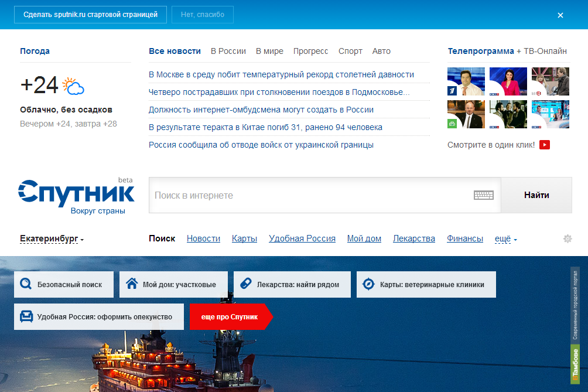Open the first TV channel thumbnail

point(466,81)
